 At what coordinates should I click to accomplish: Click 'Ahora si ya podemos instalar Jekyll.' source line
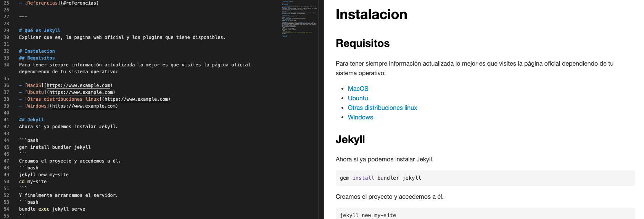click(69, 127)
